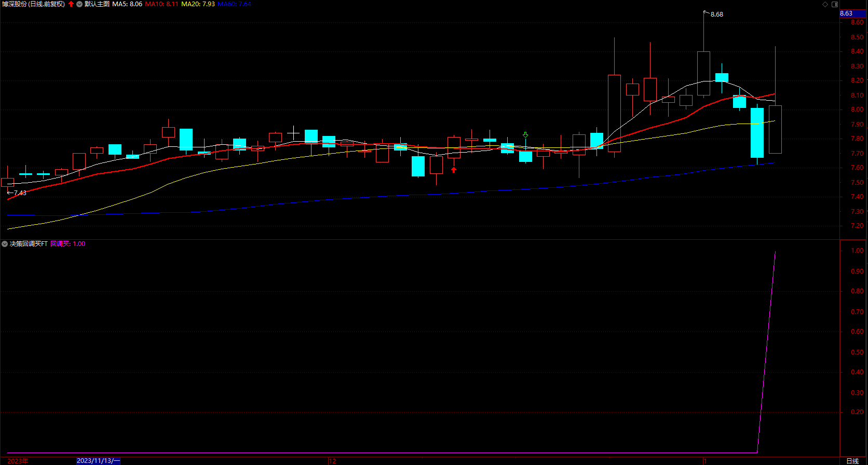Select the MA20: 7.93 indicator label
This screenshot has width=868, height=465.
click(x=198, y=4)
